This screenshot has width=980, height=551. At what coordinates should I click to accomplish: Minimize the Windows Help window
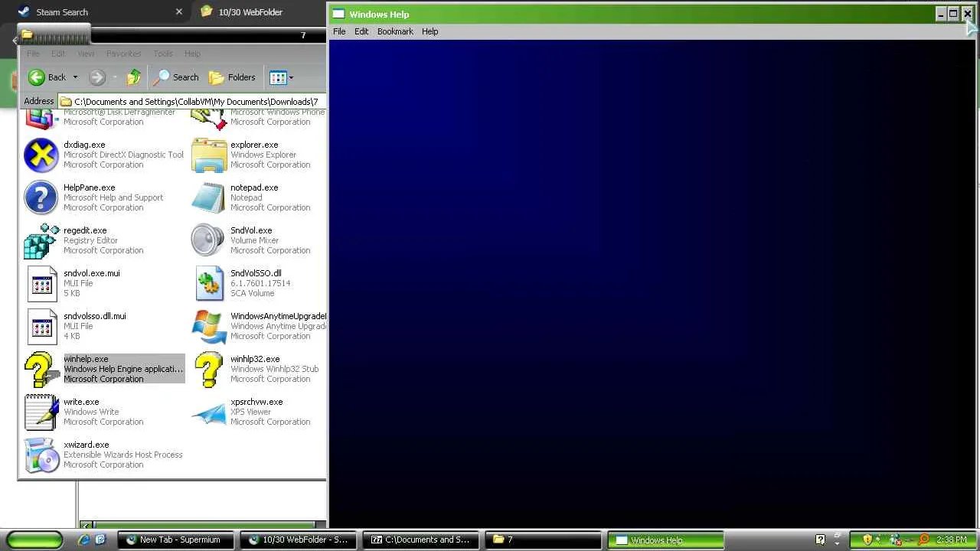click(940, 14)
